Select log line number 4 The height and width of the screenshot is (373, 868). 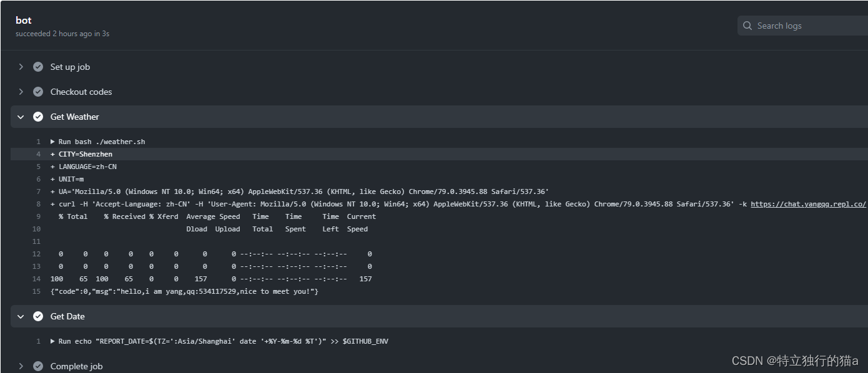tap(38, 154)
